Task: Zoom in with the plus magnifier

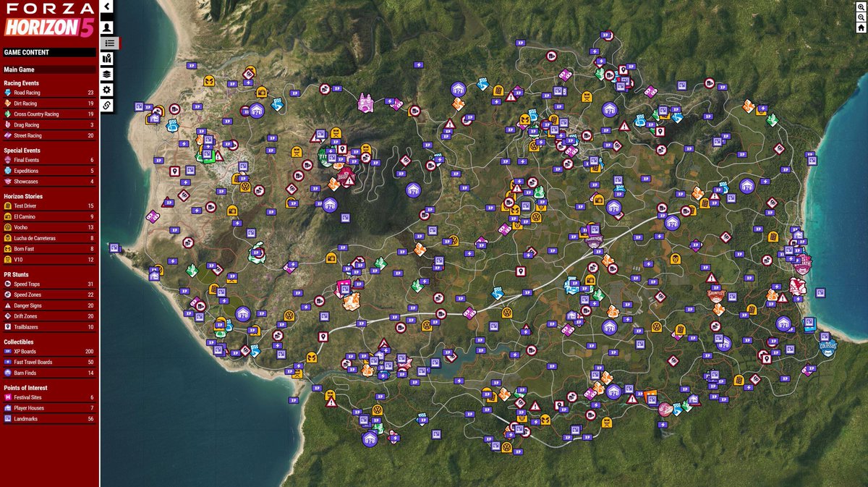Action: pyautogui.click(x=861, y=7)
